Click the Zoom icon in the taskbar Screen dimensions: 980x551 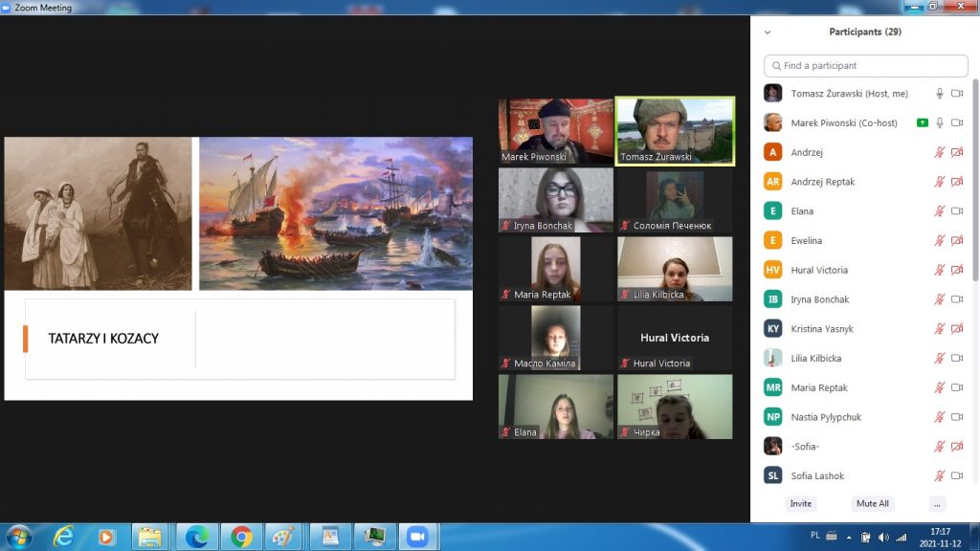point(415,537)
